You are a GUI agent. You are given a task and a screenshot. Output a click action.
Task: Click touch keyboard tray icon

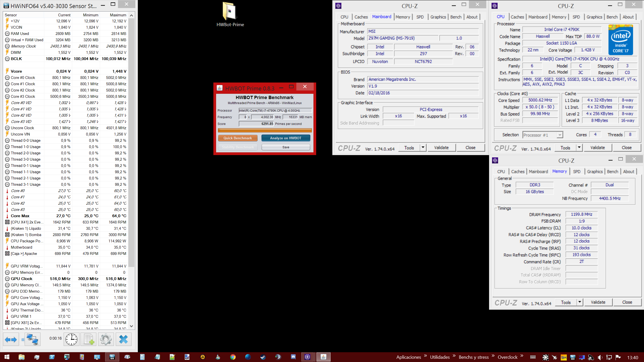pos(533,357)
